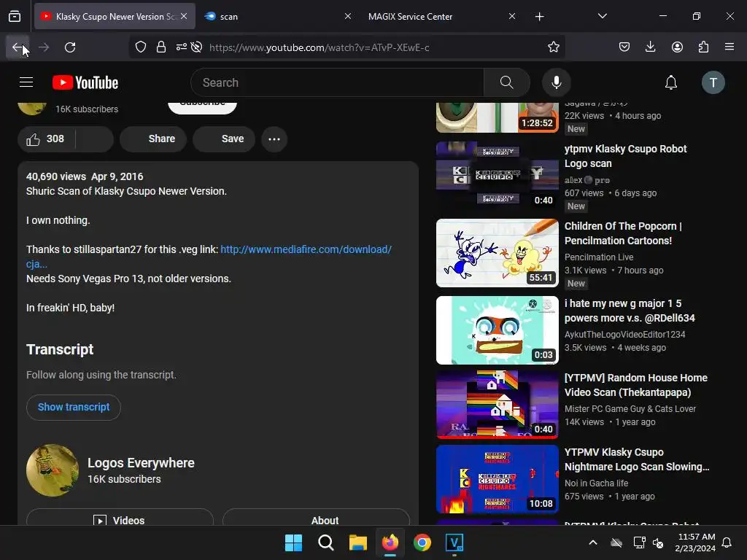Reload the current YouTube page
This screenshot has width=747, height=560.
(x=70, y=47)
